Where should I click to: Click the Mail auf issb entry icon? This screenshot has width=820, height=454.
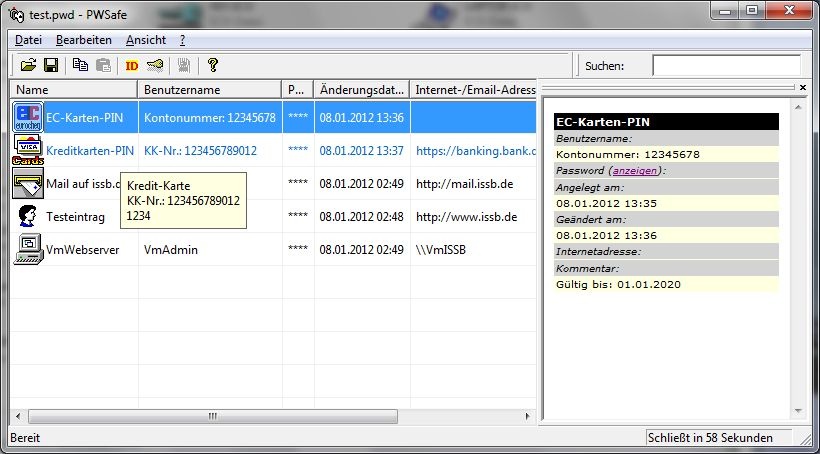coord(28,184)
